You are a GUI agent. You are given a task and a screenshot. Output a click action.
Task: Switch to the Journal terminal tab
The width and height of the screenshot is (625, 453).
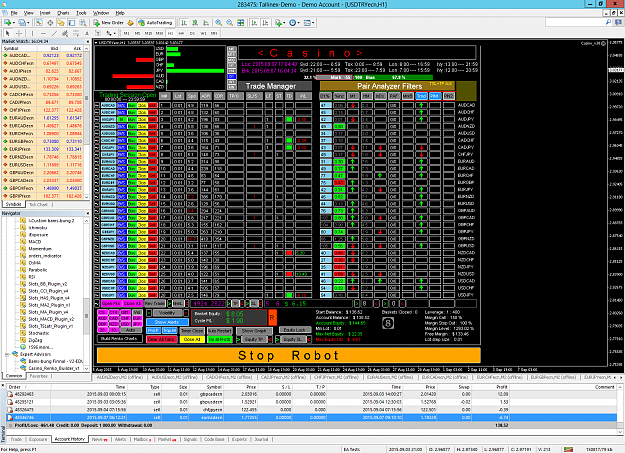(x=261, y=439)
